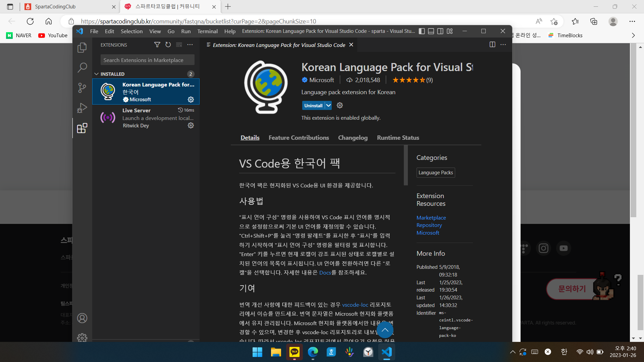Open the Explorer view in activity bar
Viewport: 644px width, 362px height.
pyautogui.click(x=82, y=48)
